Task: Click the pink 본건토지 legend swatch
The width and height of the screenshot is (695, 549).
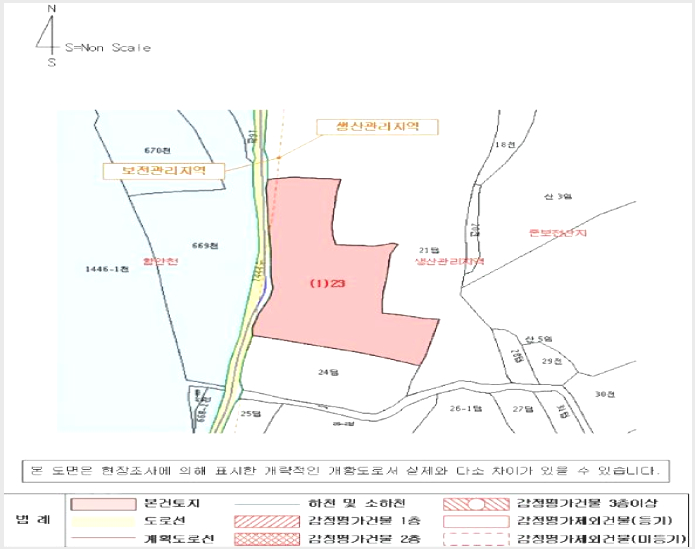Action: click(x=103, y=504)
